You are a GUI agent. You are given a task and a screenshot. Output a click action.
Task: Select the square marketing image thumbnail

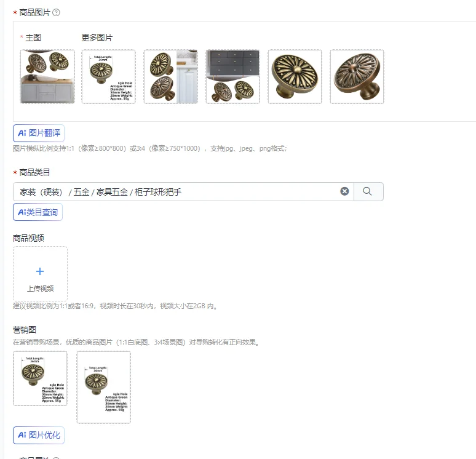(x=40, y=378)
